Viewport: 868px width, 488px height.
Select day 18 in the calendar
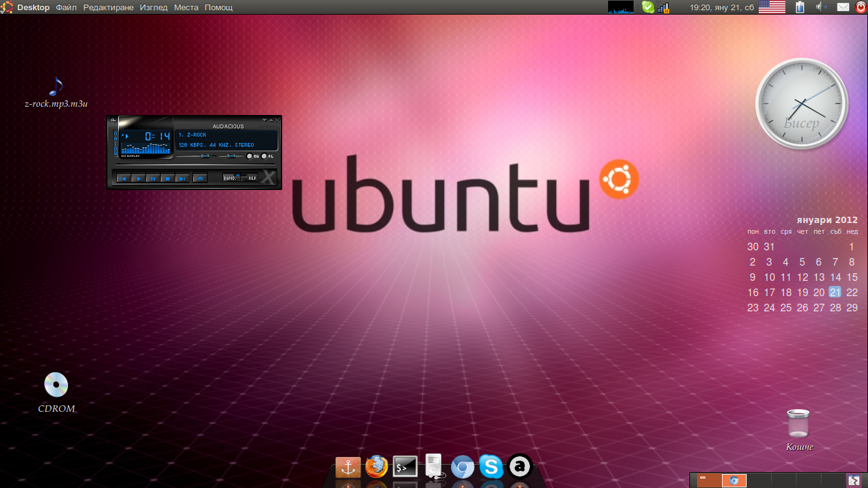[x=786, y=292]
